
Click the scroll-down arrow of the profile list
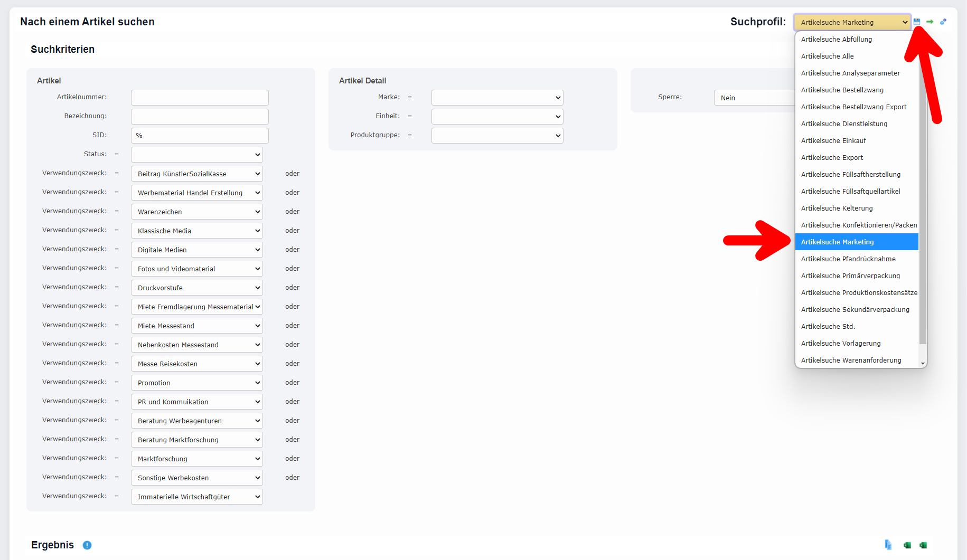click(x=923, y=363)
